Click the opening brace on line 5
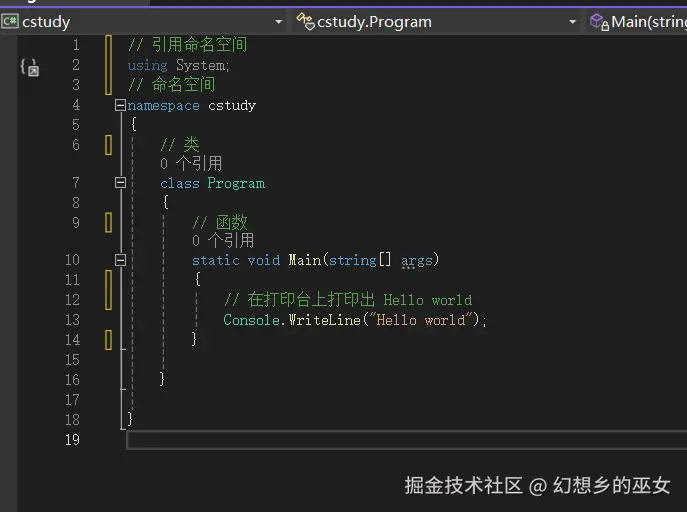 click(134, 124)
